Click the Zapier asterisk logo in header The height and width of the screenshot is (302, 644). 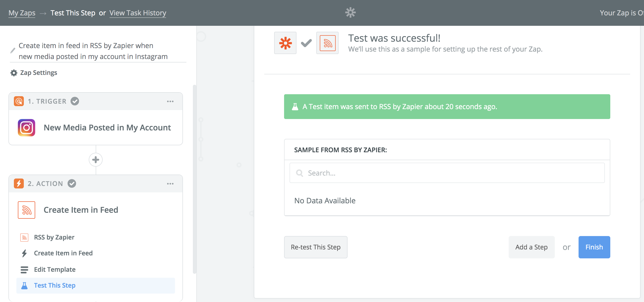coord(350,12)
